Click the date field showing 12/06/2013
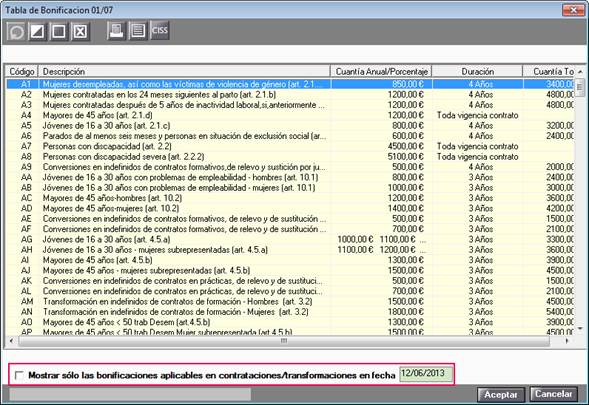Viewport: 589px width, 405px height. coord(426,374)
